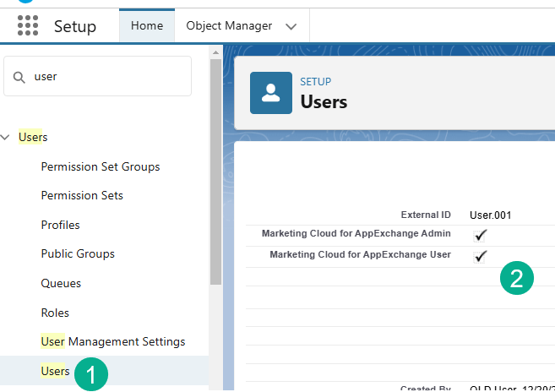Open the Roles setup page

point(55,313)
